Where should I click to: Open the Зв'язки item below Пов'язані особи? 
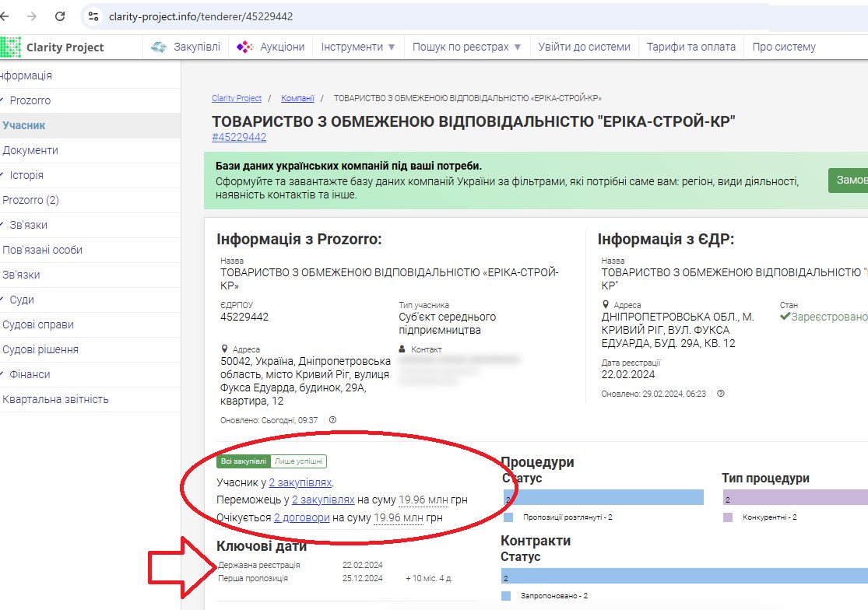pyautogui.click(x=90, y=275)
